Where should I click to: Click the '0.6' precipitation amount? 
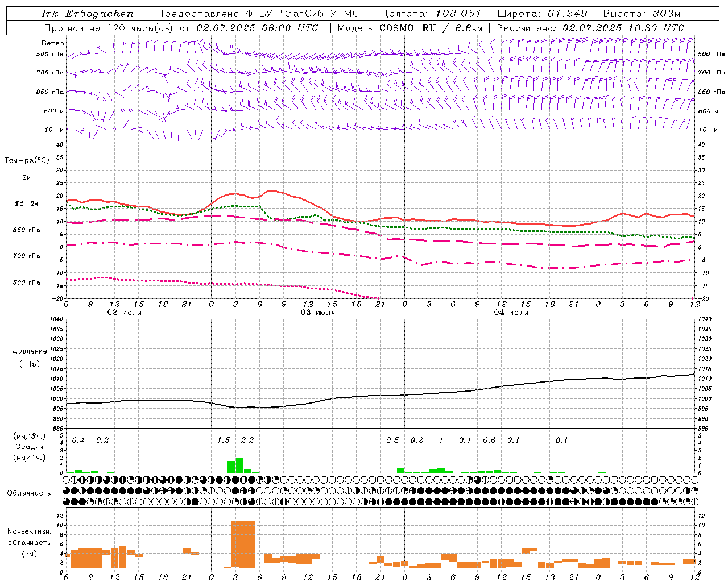point(489,440)
